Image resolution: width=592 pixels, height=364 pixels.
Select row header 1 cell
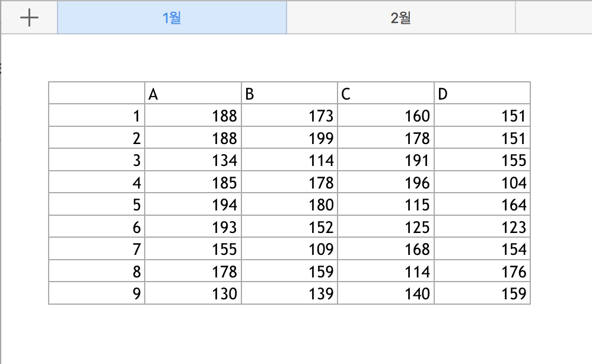(x=97, y=116)
